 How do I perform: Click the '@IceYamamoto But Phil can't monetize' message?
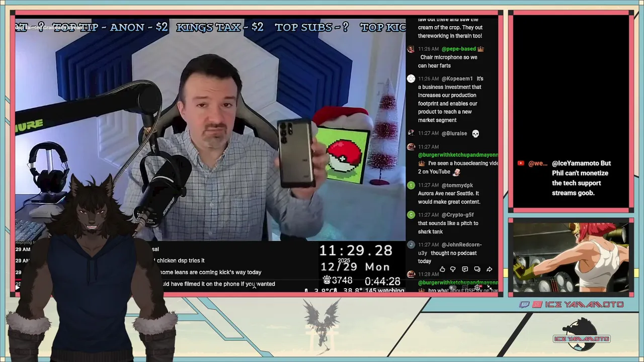pyautogui.click(x=581, y=178)
